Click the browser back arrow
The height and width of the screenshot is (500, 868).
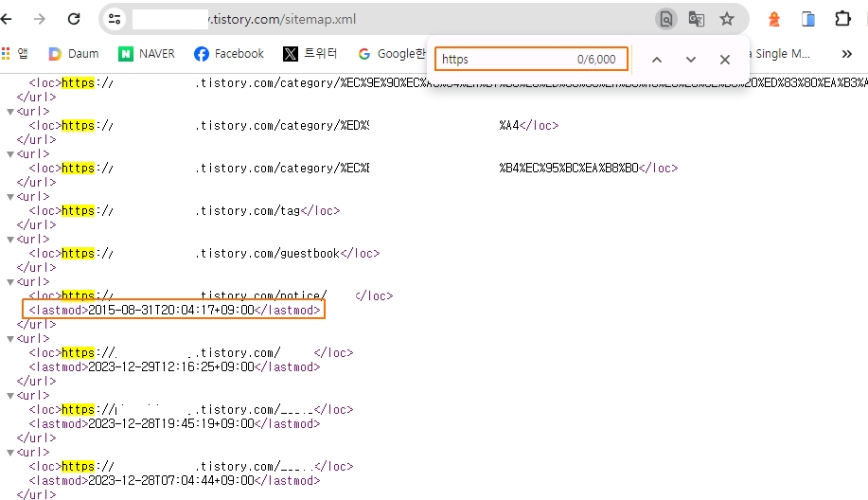coord(7,19)
